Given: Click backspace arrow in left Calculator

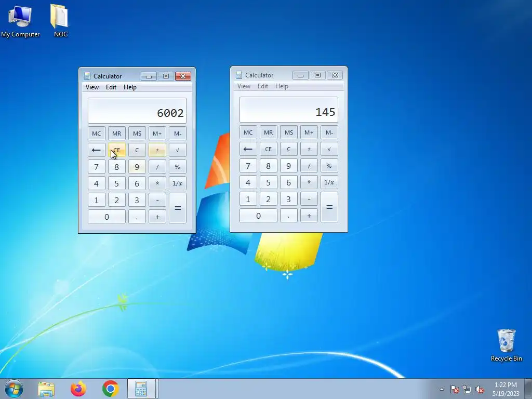Looking at the screenshot, I should [96, 150].
